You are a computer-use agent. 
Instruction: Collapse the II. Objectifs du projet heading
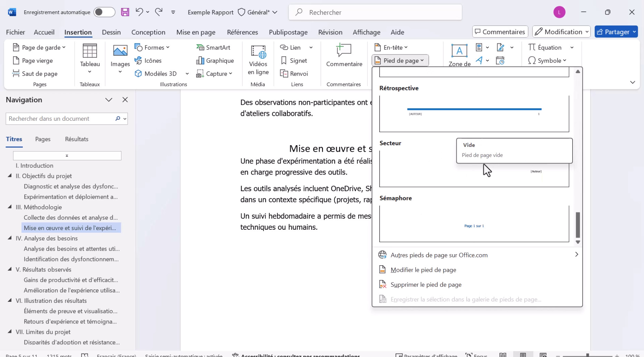point(10,176)
